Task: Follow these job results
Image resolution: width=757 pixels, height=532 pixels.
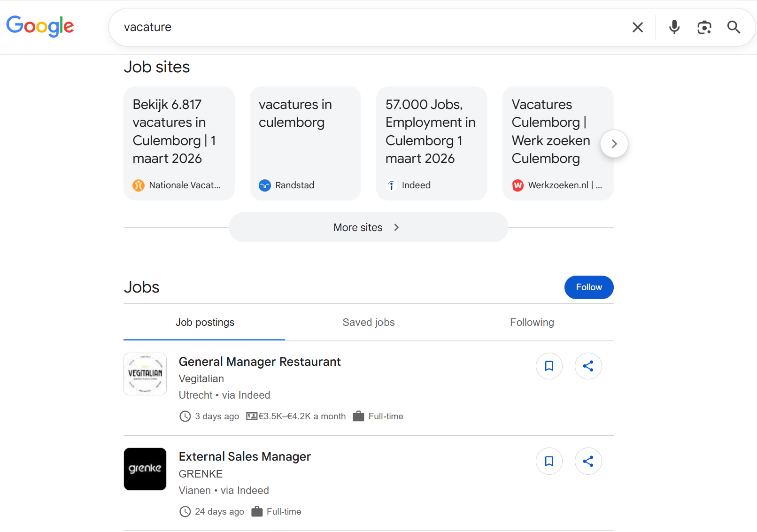Action: point(589,287)
